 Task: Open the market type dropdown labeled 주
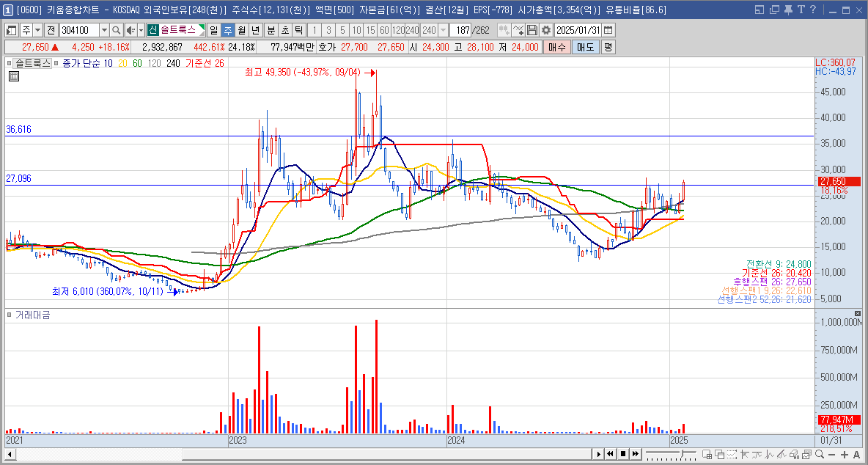[x=37, y=30]
